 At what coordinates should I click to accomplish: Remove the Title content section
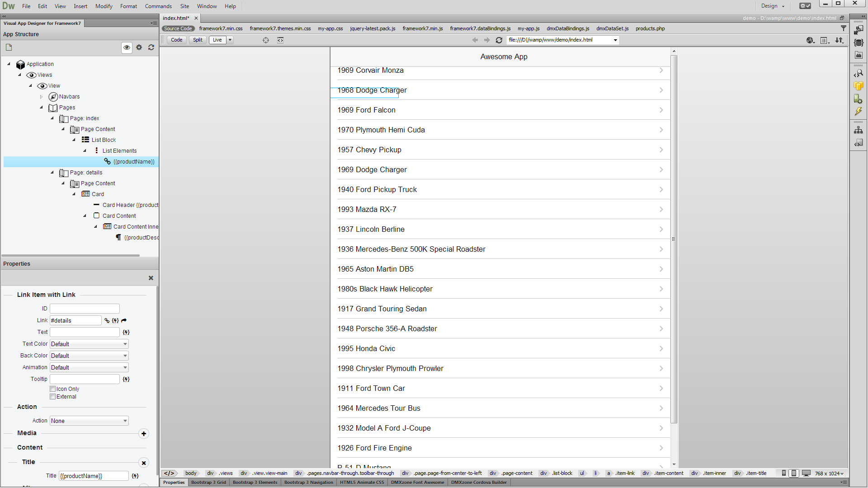144,463
